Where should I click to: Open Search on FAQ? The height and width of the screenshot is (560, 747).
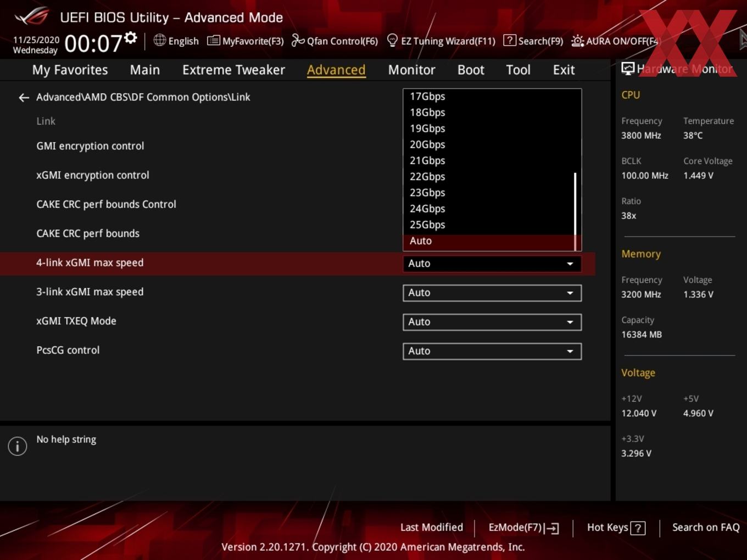[x=706, y=528]
